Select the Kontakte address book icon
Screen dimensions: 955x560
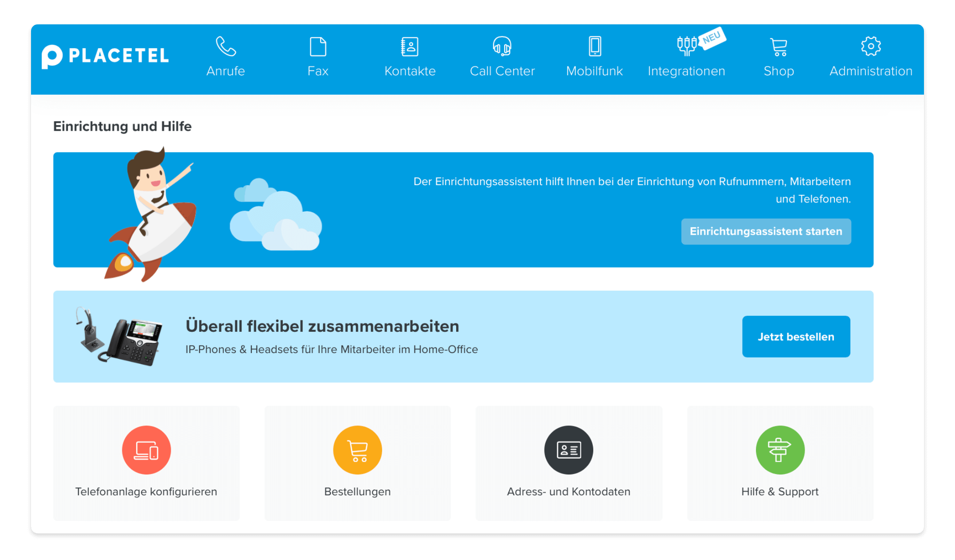coord(410,47)
